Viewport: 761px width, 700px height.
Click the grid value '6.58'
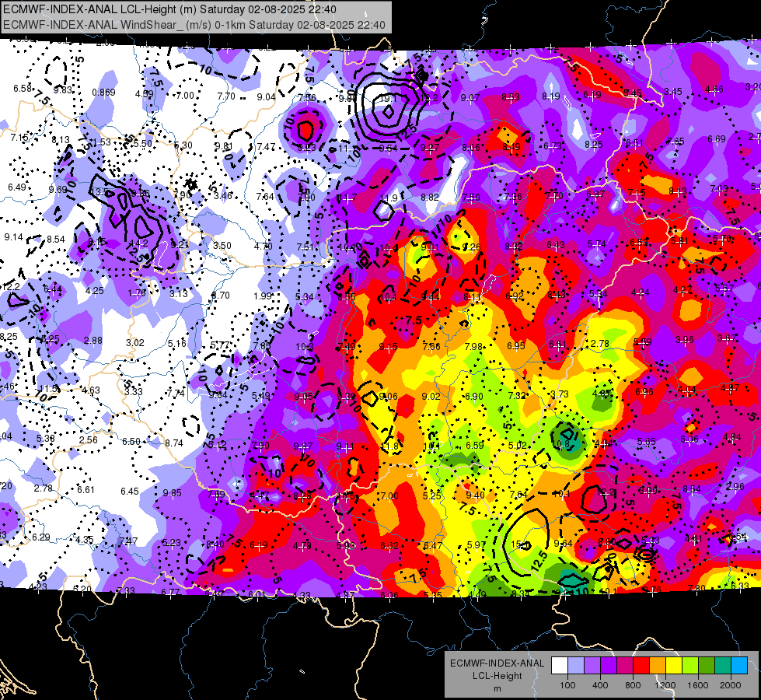(23, 89)
